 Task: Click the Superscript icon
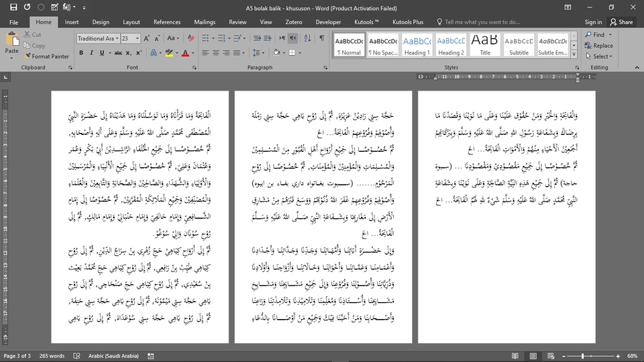point(139,52)
